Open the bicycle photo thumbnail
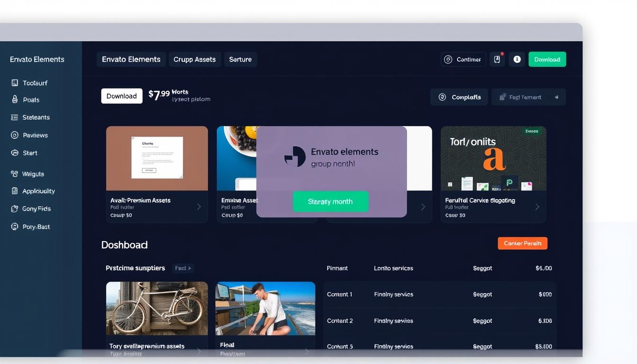Viewport: 637px width, 364px height. 157,309
